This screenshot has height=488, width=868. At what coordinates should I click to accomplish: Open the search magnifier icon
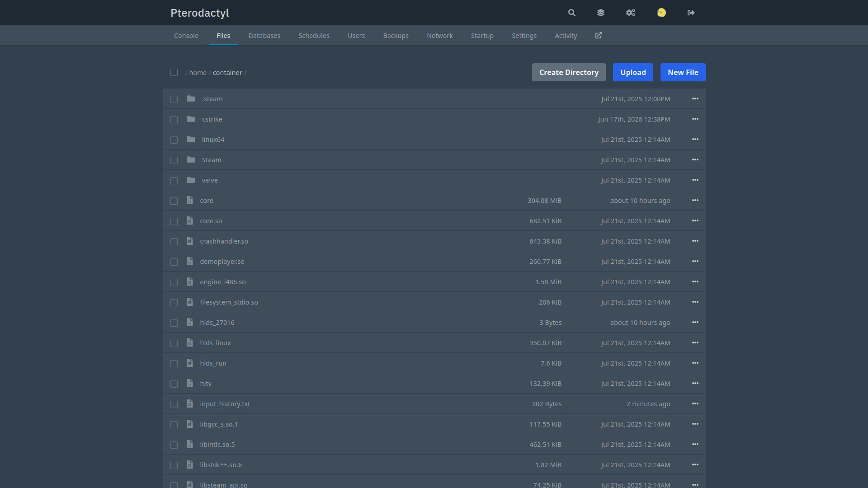572,13
